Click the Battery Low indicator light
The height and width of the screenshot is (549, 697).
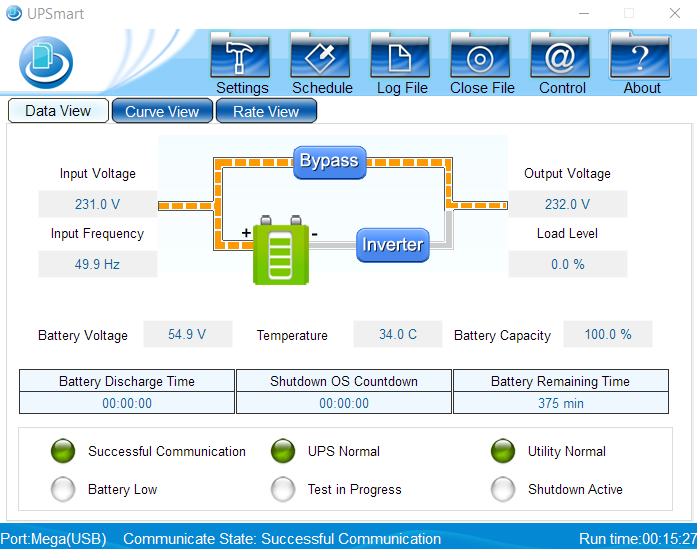(x=63, y=489)
